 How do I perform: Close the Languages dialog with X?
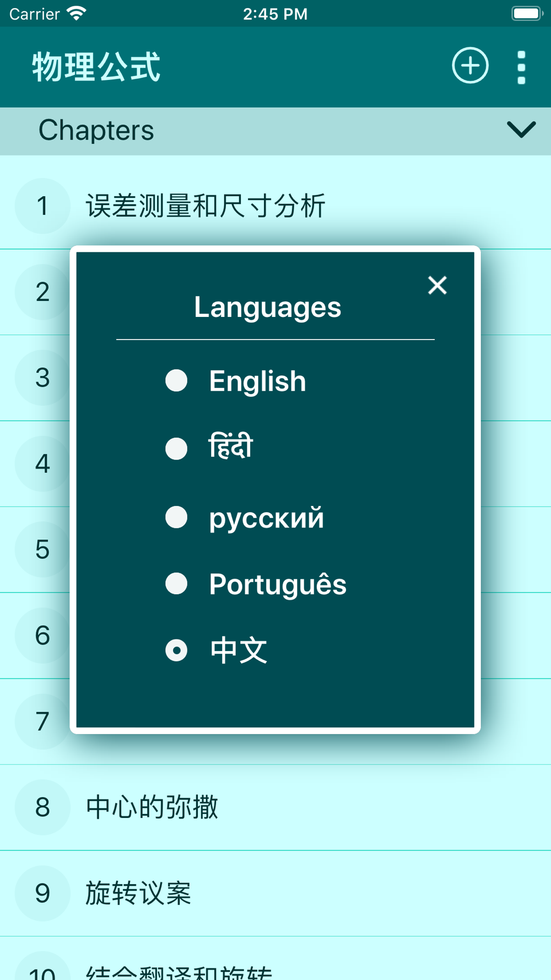click(x=437, y=285)
